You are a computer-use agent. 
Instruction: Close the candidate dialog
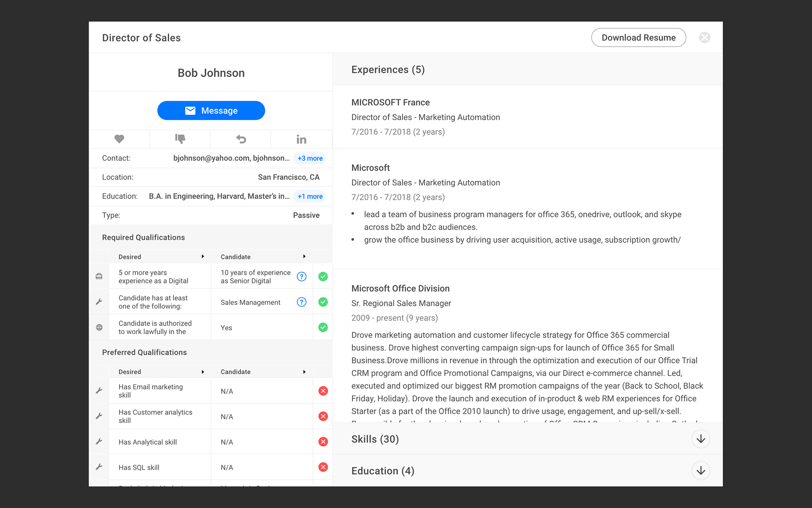(705, 38)
